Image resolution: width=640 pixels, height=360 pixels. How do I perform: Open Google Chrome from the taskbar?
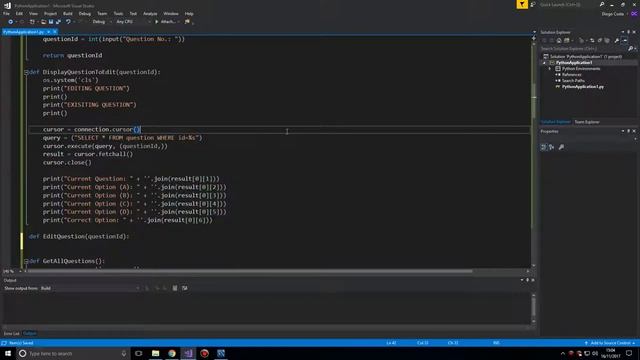point(172,353)
